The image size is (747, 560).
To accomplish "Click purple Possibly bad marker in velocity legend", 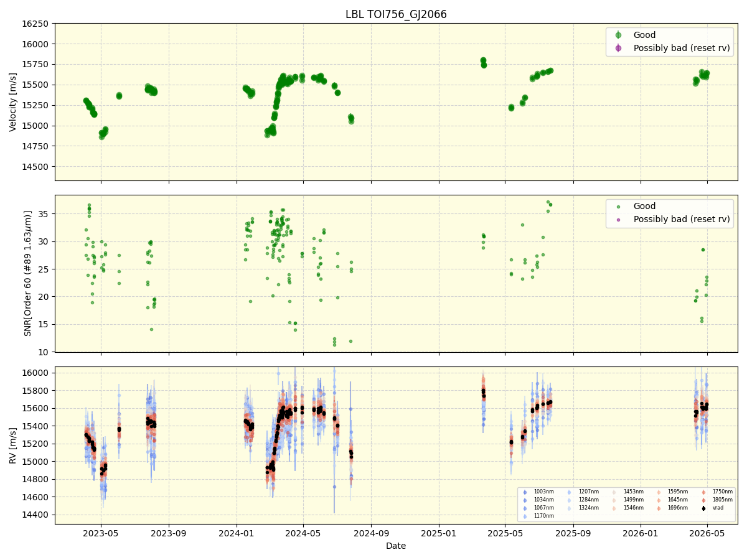I will coord(618,48).
